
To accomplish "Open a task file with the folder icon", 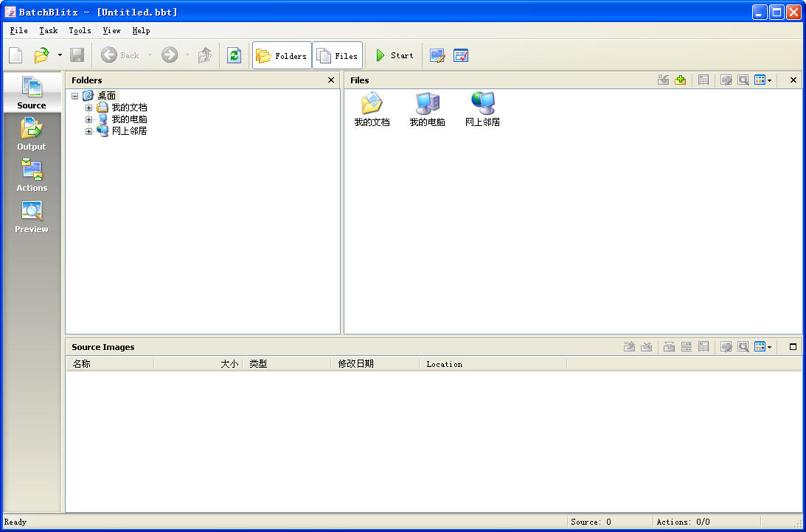I will [41, 55].
